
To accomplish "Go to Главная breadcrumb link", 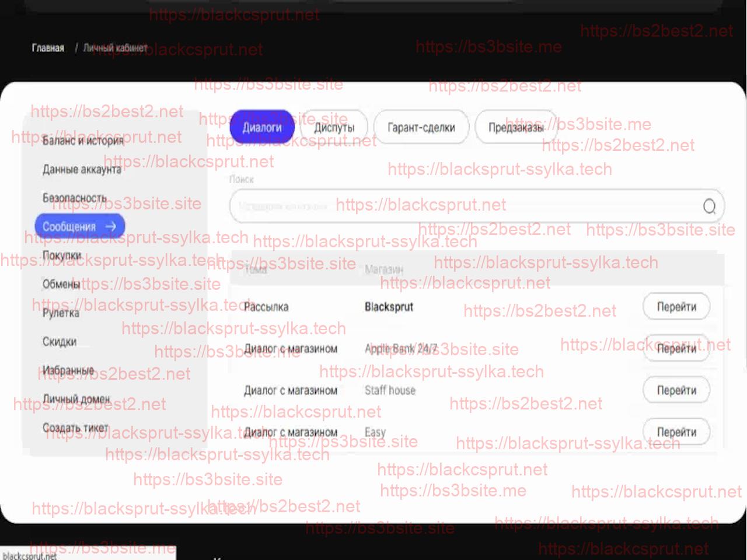I will (x=48, y=48).
